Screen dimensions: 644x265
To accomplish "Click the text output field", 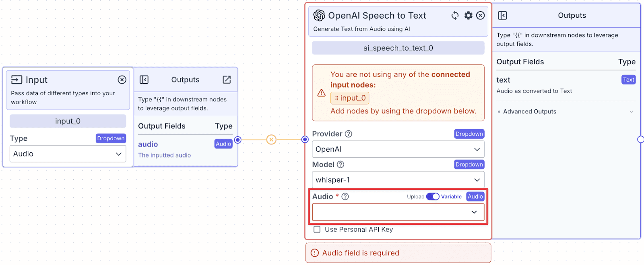I will pyautogui.click(x=503, y=80).
